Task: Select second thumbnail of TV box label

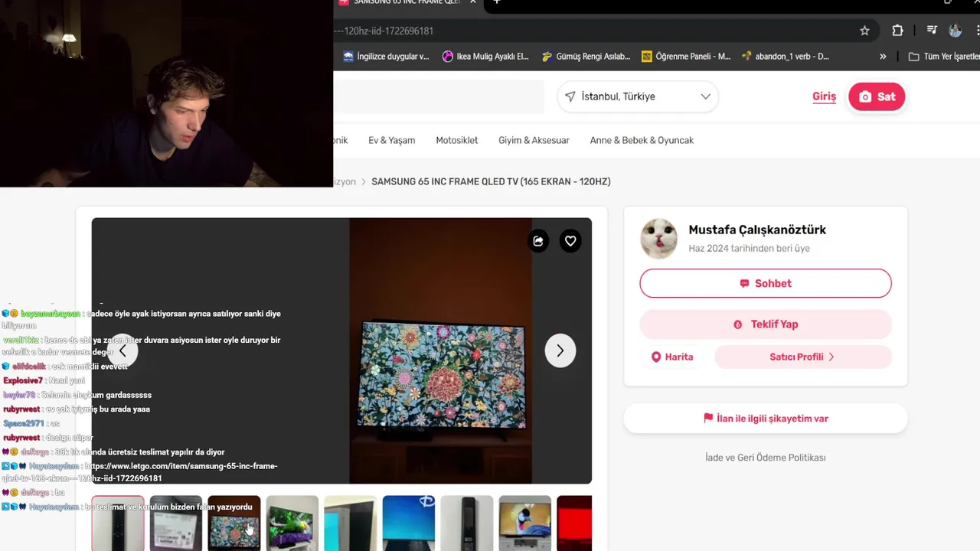Action: [176, 523]
